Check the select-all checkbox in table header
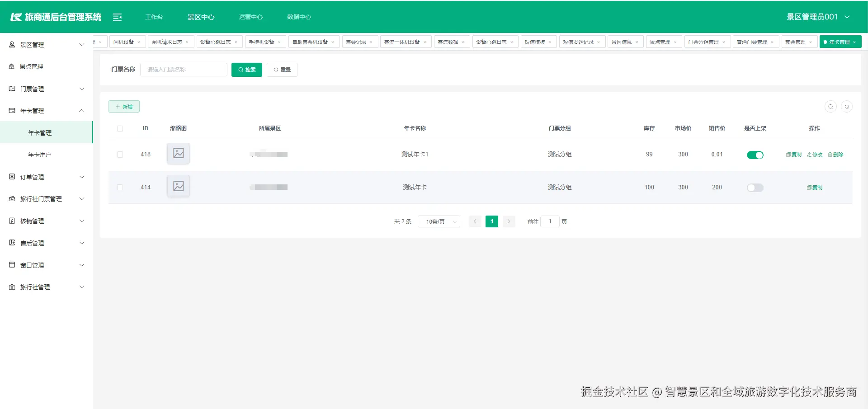Viewport: 868px width, 409px height. pyautogui.click(x=120, y=128)
